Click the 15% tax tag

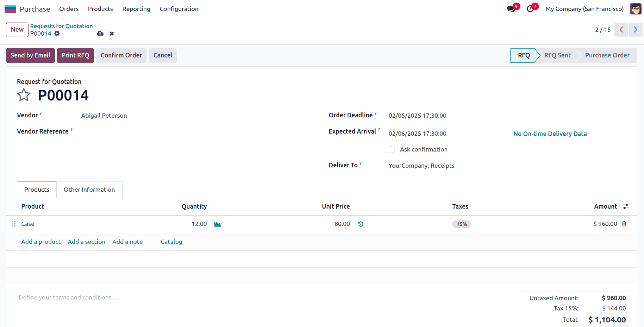462,224
